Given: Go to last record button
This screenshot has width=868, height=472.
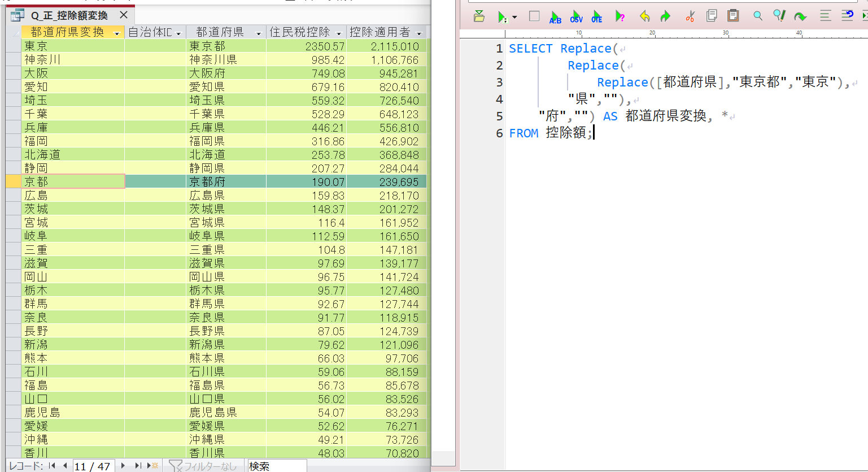Looking at the screenshot, I should tap(138, 466).
